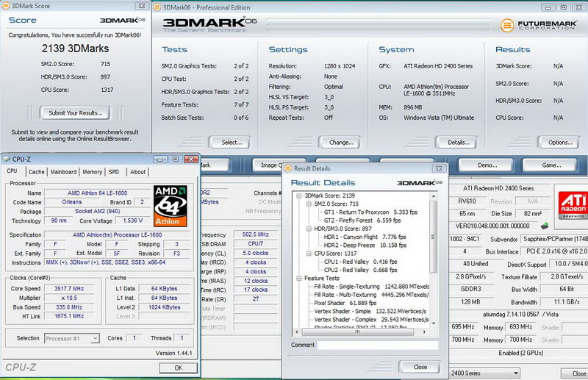Open Options... under Results in 3DMark06
The width and height of the screenshot is (588, 380).
(x=560, y=143)
